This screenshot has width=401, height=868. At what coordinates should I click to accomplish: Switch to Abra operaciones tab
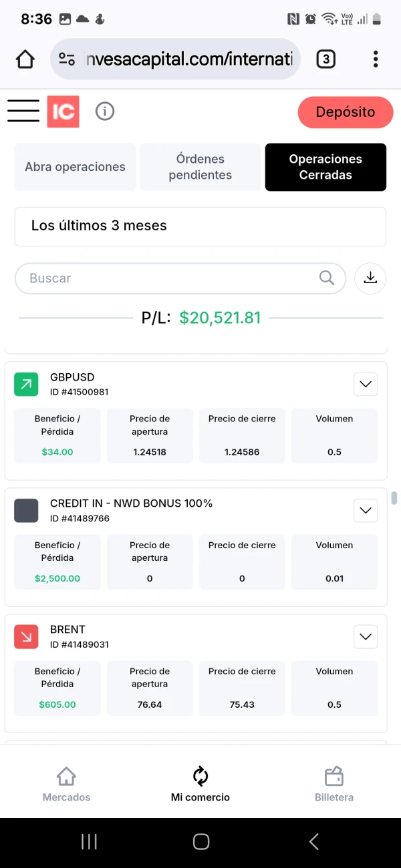[x=75, y=167]
